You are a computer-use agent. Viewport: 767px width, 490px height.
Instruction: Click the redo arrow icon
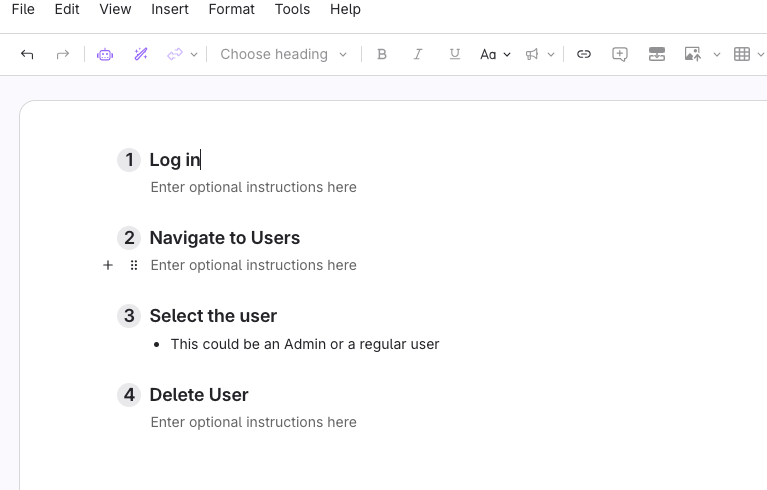click(63, 55)
